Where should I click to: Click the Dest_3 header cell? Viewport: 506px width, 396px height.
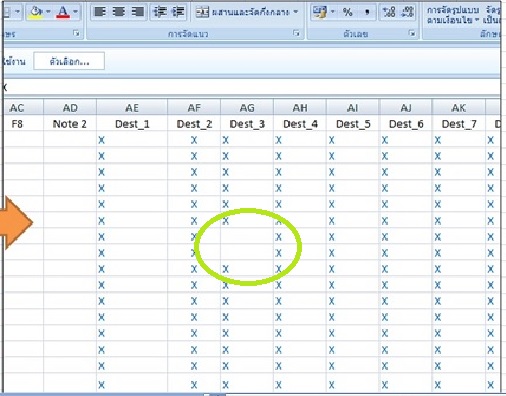point(247,124)
